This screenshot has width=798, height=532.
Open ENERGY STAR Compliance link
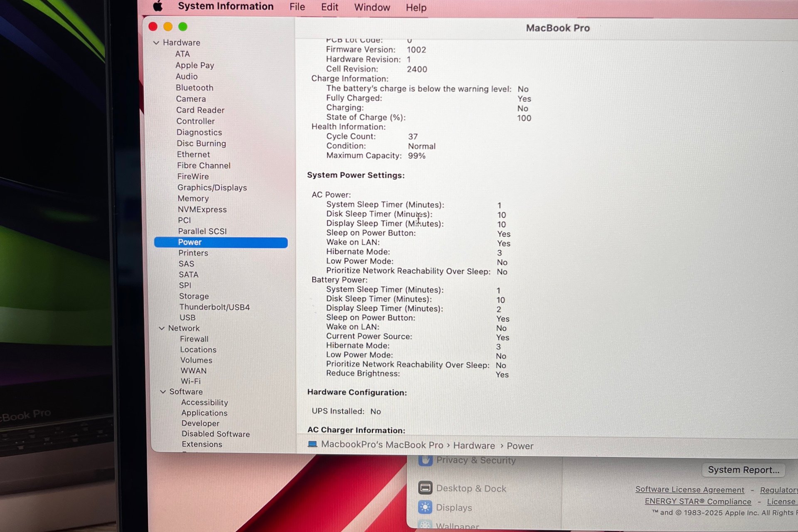[698, 502]
